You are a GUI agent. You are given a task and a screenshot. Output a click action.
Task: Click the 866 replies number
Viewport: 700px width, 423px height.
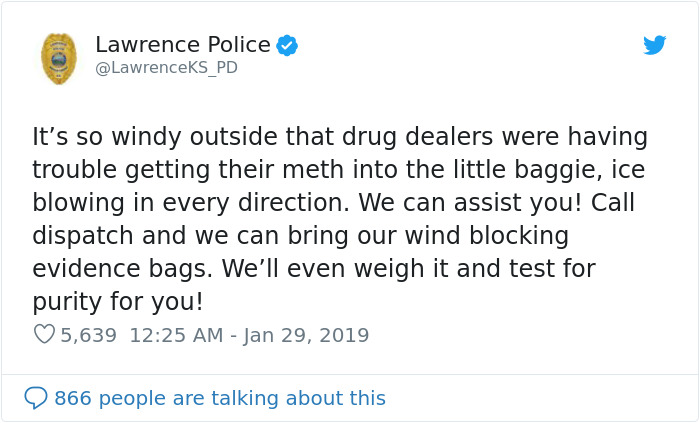tap(72, 398)
